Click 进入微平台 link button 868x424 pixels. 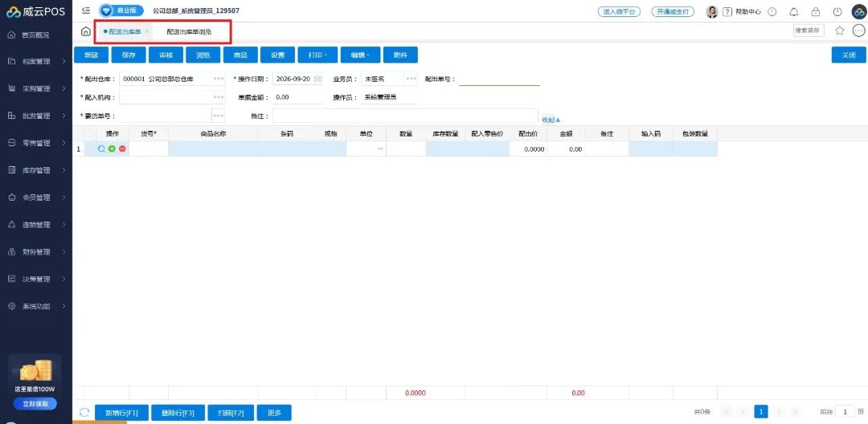pos(619,11)
